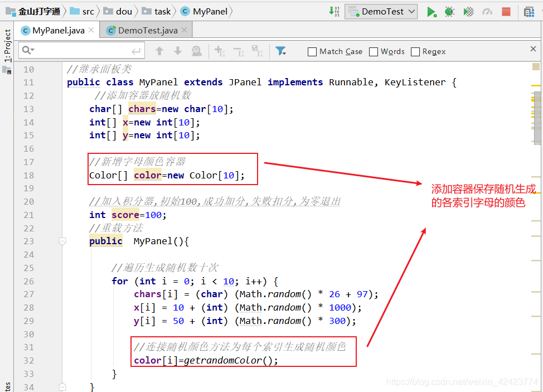
Task: Click the newline arrow in search field
Action: tap(136, 51)
